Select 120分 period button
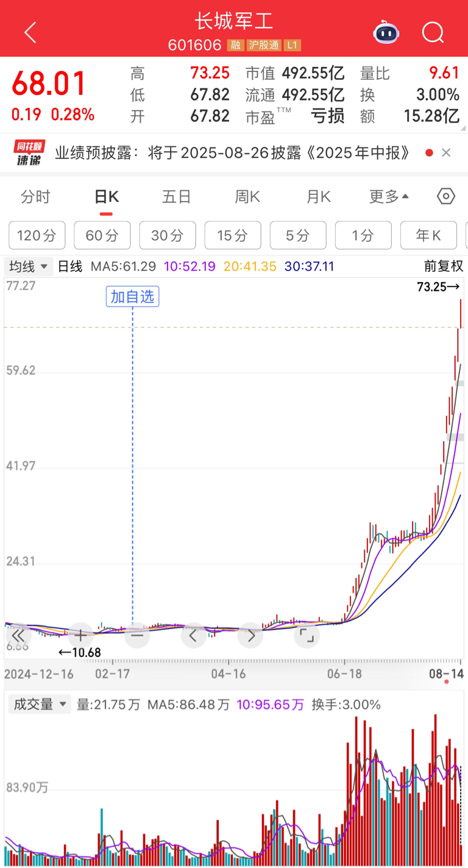This screenshot has width=468, height=868. click(x=37, y=235)
